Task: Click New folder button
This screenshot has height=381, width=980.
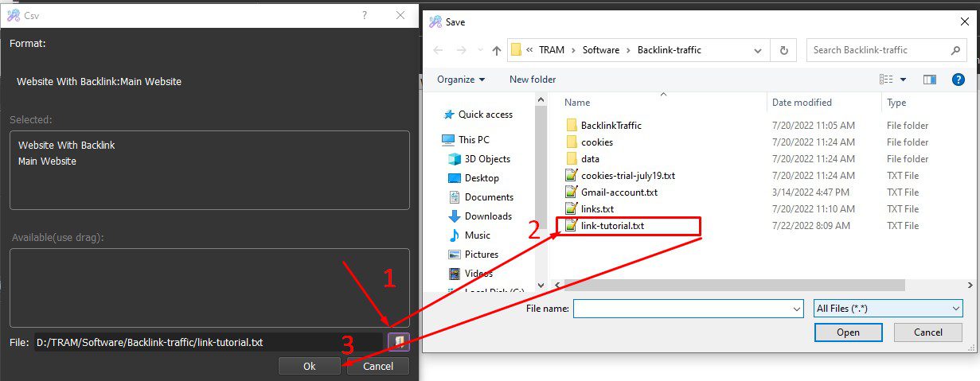Action: coord(533,80)
